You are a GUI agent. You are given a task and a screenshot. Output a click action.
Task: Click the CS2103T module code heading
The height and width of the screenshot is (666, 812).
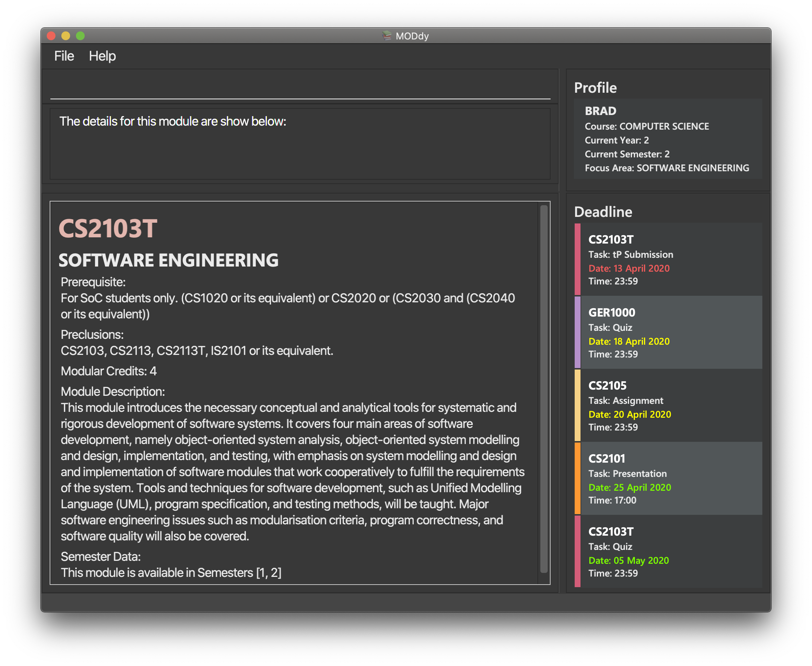[108, 229]
